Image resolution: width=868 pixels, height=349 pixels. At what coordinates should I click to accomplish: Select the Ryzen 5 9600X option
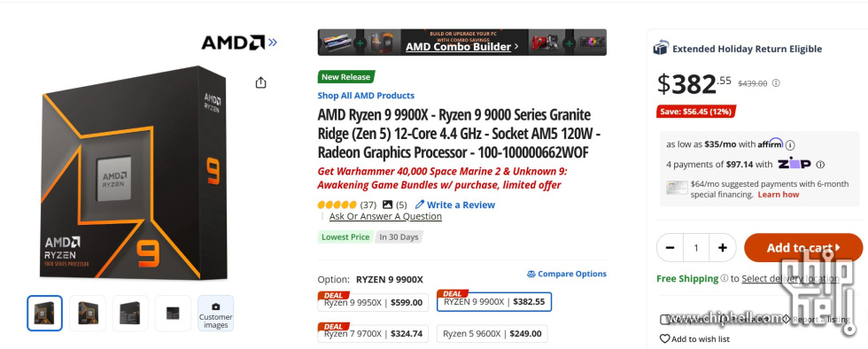point(492,333)
